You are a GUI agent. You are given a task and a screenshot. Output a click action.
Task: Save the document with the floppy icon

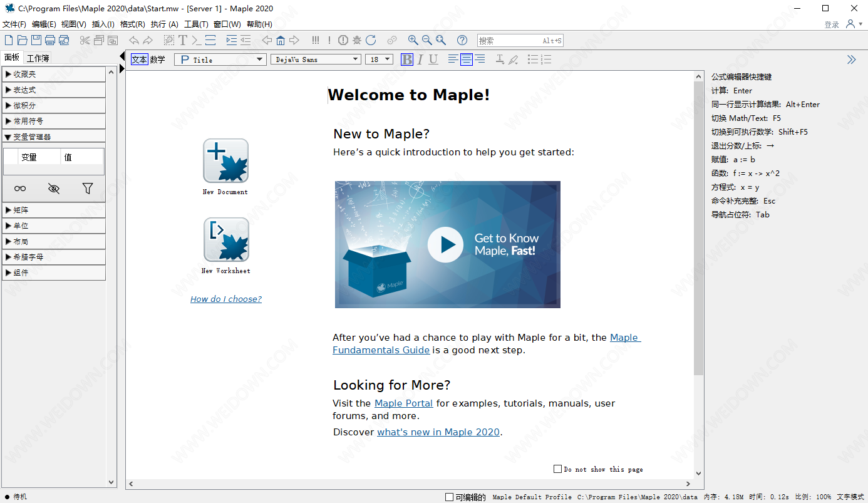click(x=36, y=40)
